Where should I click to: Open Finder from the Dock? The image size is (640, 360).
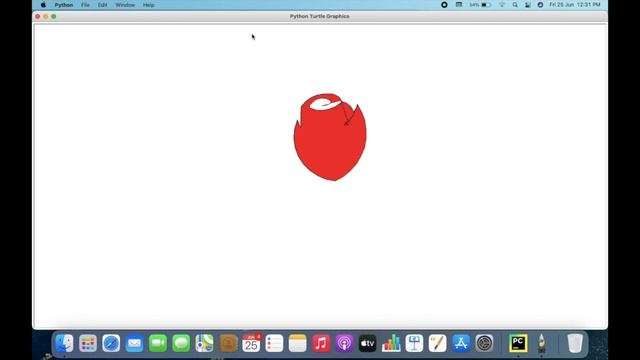64,343
